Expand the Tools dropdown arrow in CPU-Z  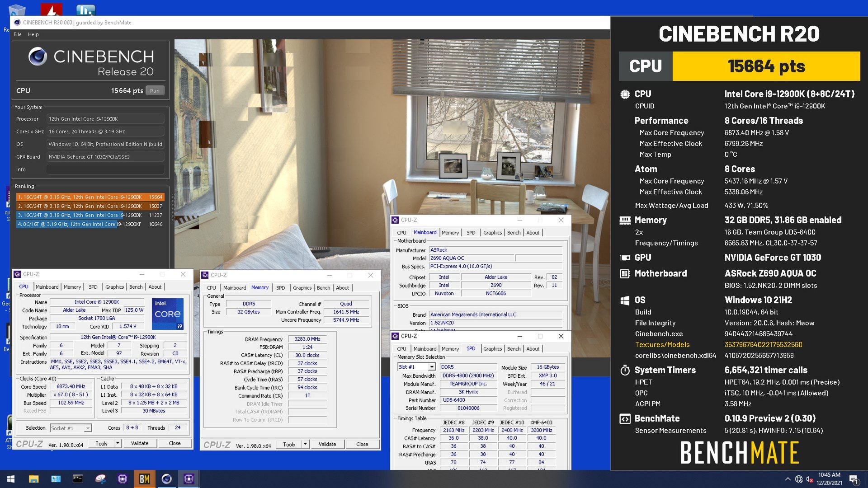click(x=118, y=443)
